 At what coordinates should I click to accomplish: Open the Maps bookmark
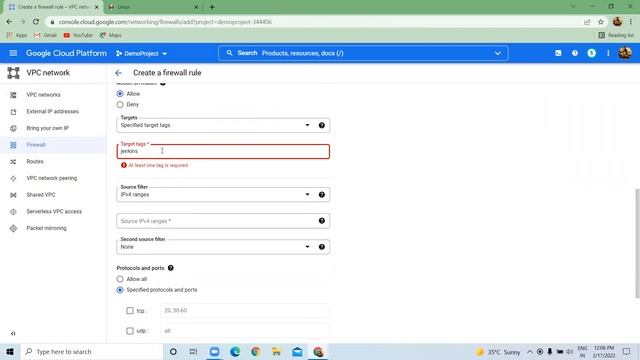click(x=111, y=36)
